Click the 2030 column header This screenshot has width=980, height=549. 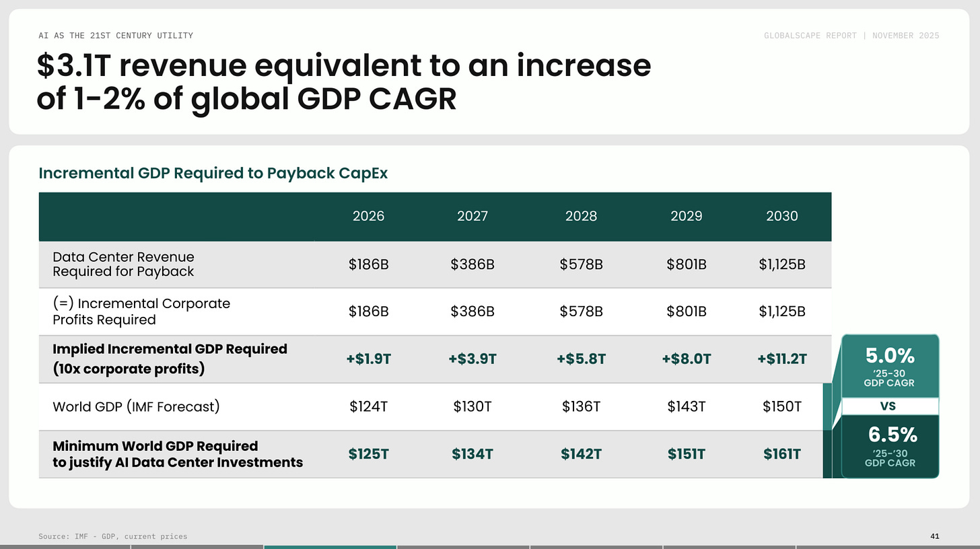point(782,216)
